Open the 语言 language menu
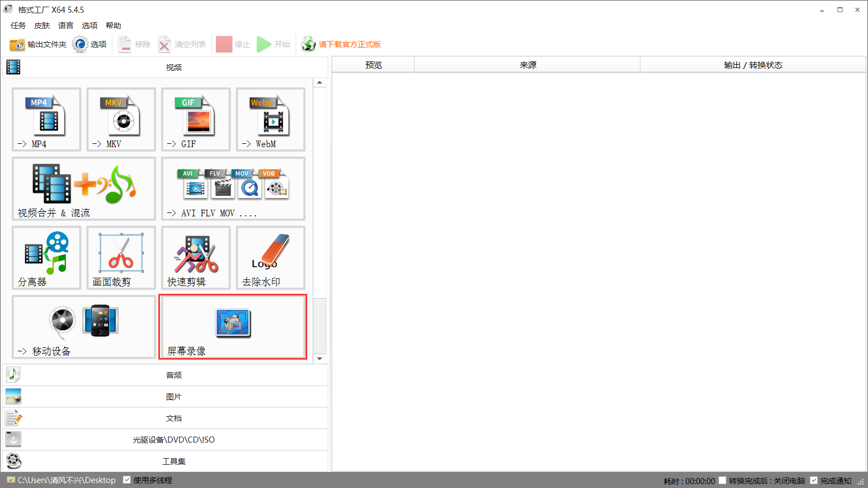The height and width of the screenshot is (488, 868). click(x=66, y=25)
